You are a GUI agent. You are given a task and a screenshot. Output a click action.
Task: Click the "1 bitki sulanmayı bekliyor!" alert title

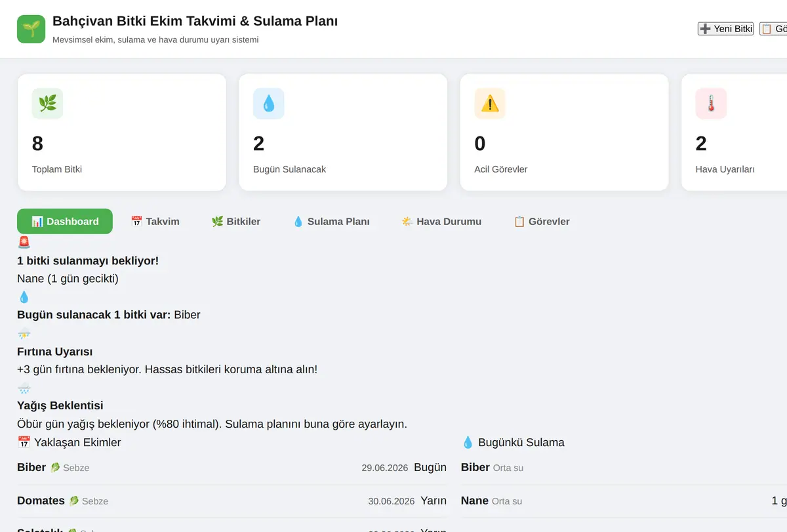click(x=88, y=260)
